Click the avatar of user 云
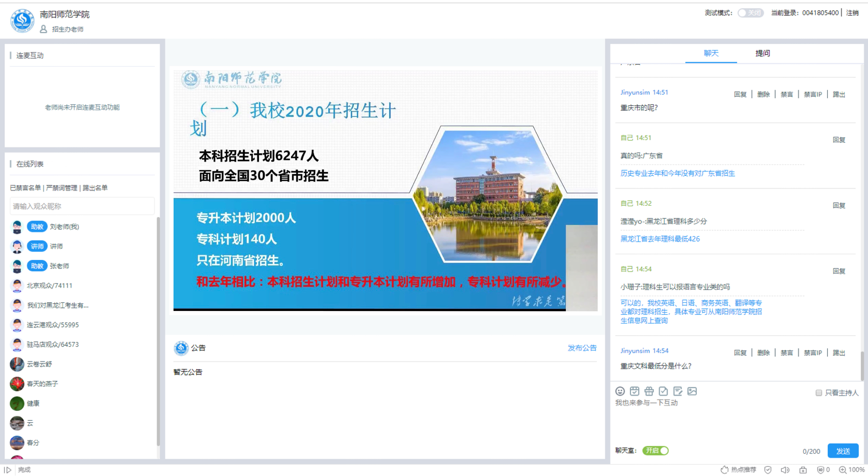868x476 pixels. pyautogui.click(x=17, y=423)
